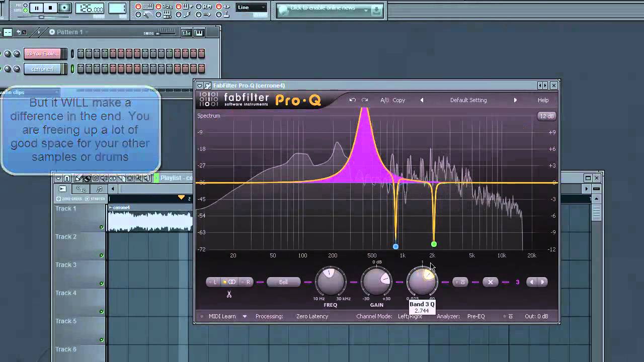Select Playlist zoom tool
This screenshot has width=644, height=362.
(138, 178)
